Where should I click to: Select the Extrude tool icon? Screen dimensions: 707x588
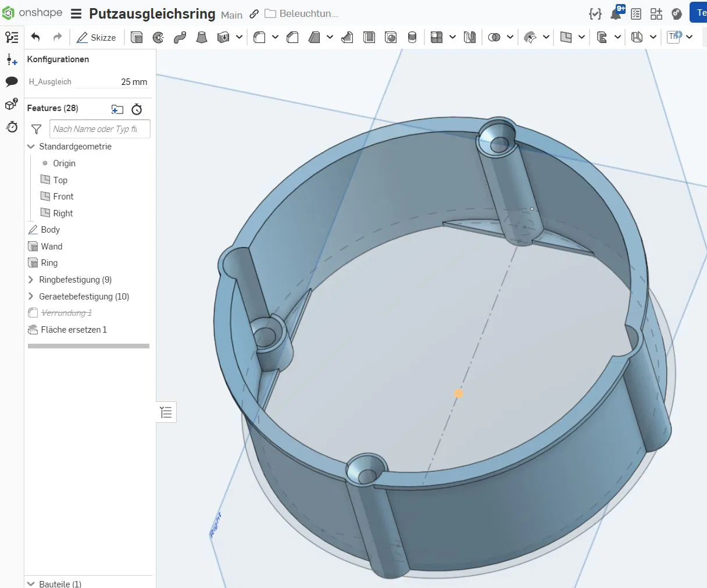[x=137, y=37]
